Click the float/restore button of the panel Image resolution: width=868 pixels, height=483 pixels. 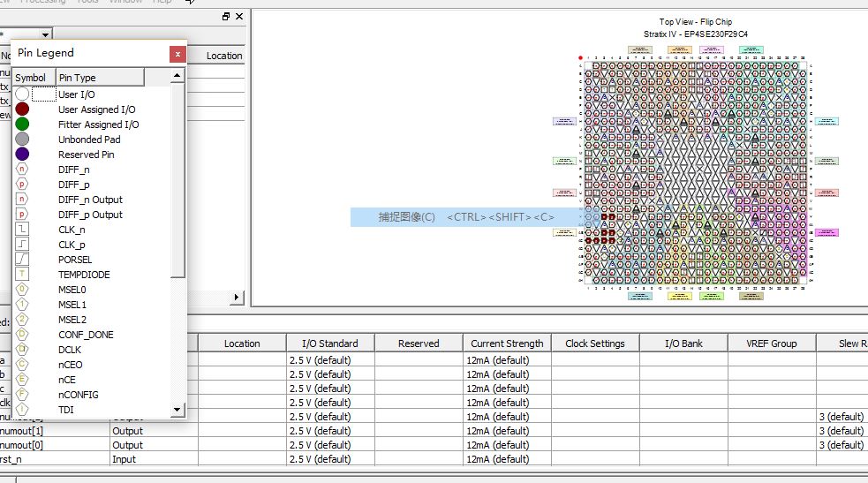[x=226, y=17]
